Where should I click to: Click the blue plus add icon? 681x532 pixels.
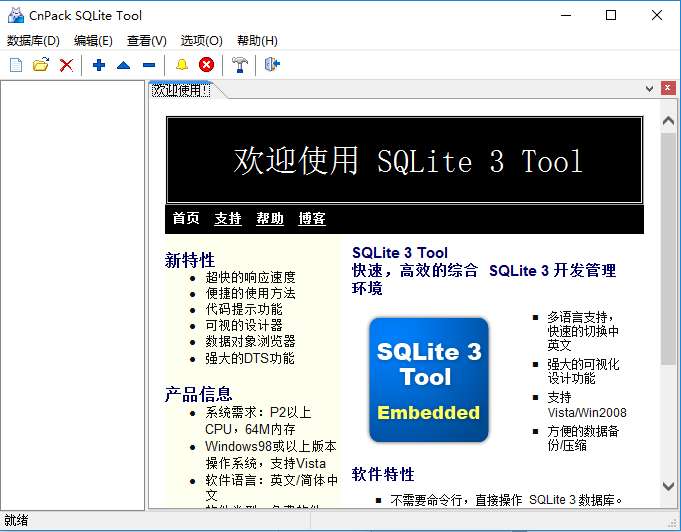coord(99,65)
